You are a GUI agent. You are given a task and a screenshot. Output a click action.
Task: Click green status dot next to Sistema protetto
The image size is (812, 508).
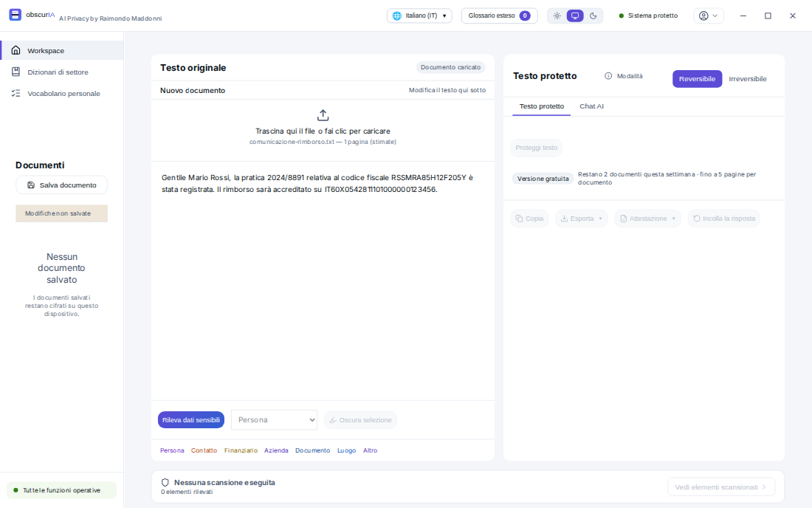(x=622, y=16)
